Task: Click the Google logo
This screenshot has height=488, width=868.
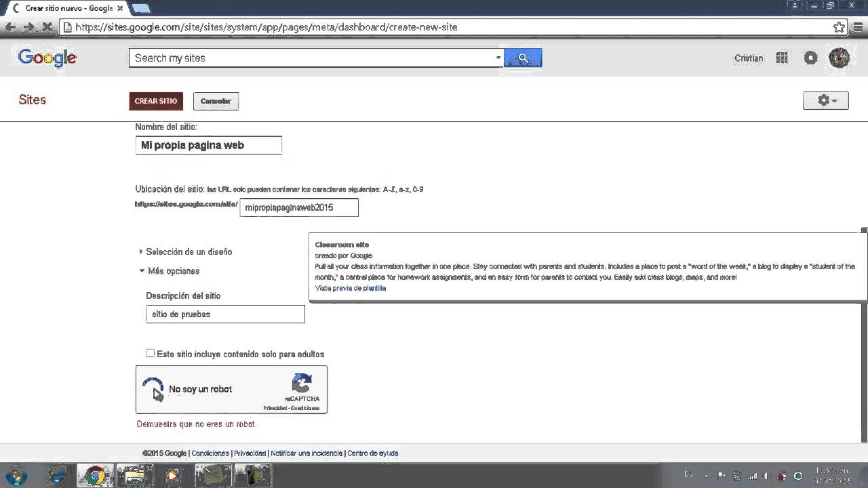Action: click(x=47, y=58)
